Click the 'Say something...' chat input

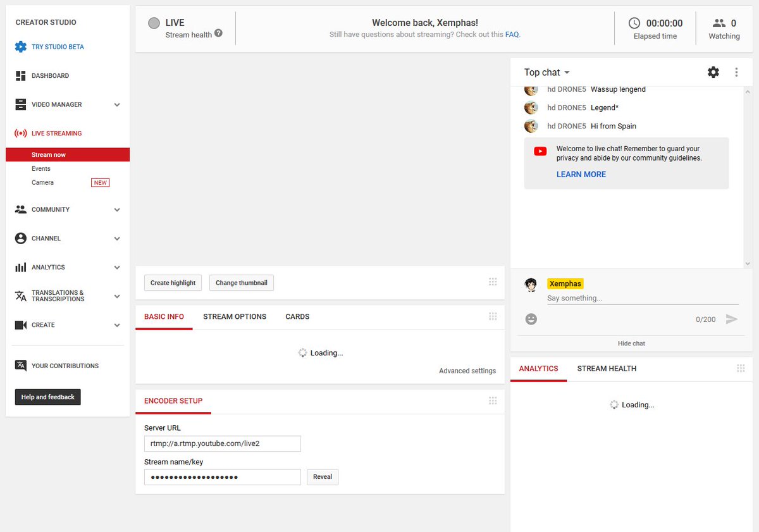[x=643, y=298]
